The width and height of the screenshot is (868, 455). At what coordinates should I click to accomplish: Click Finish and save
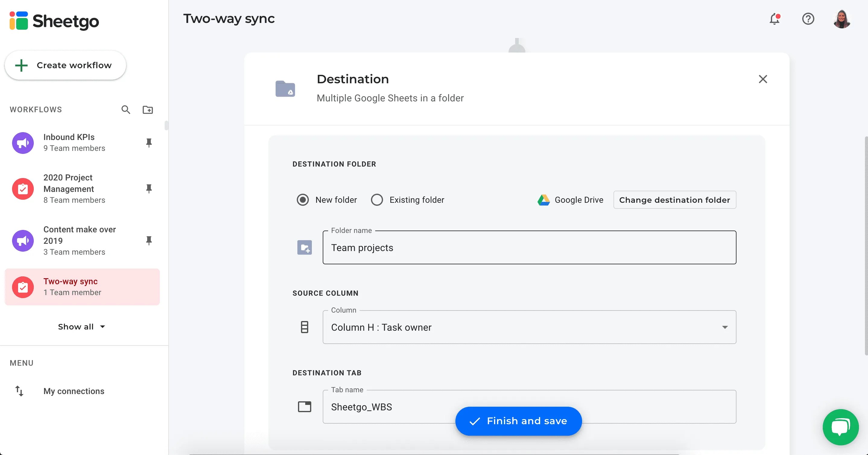click(518, 421)
